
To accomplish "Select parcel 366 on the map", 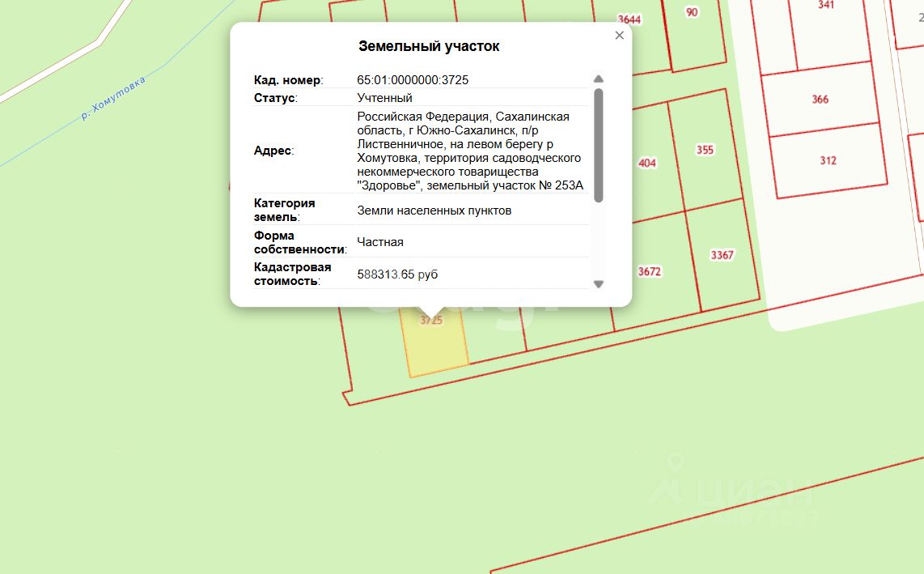I will [x=820, y=99].
